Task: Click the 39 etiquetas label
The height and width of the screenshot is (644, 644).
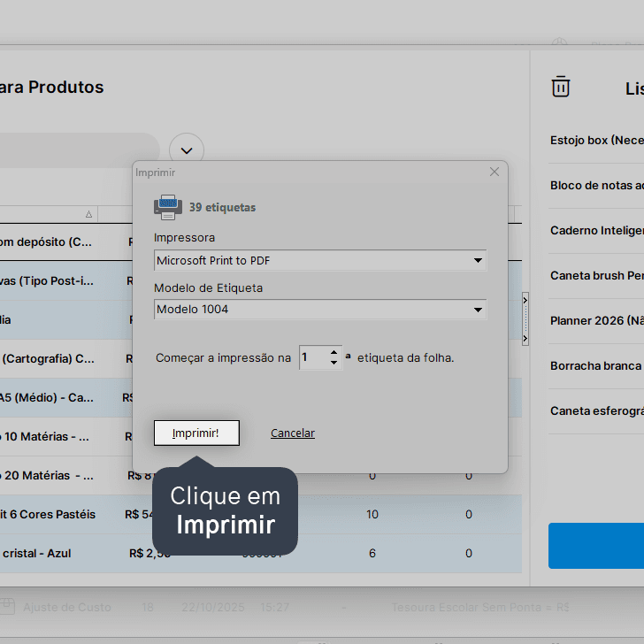Action: coord(222,207)
